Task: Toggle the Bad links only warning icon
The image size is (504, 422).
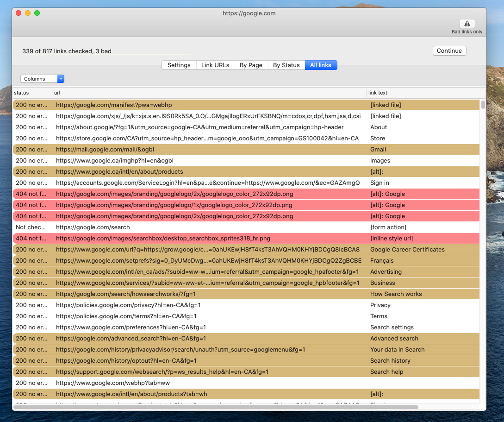Action: 467,24
